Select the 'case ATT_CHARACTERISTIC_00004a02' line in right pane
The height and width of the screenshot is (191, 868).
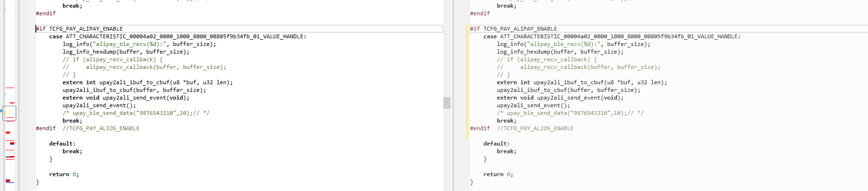(612, 36)
